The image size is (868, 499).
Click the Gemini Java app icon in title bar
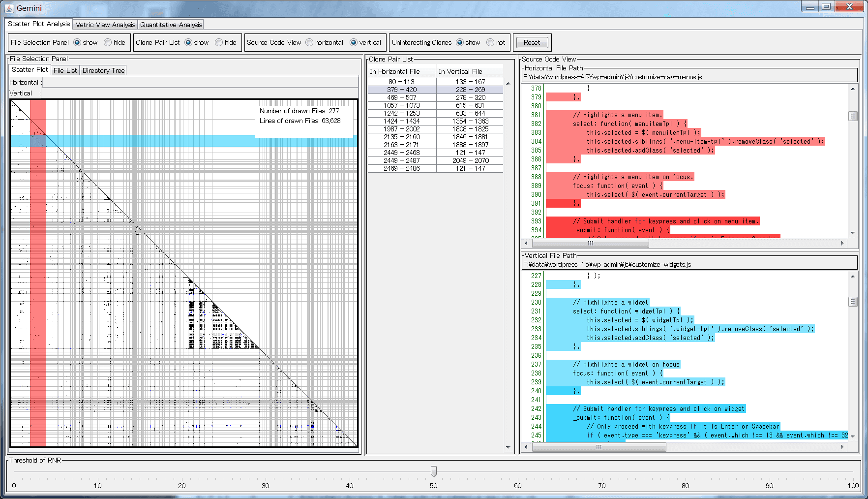coord(9,8)
